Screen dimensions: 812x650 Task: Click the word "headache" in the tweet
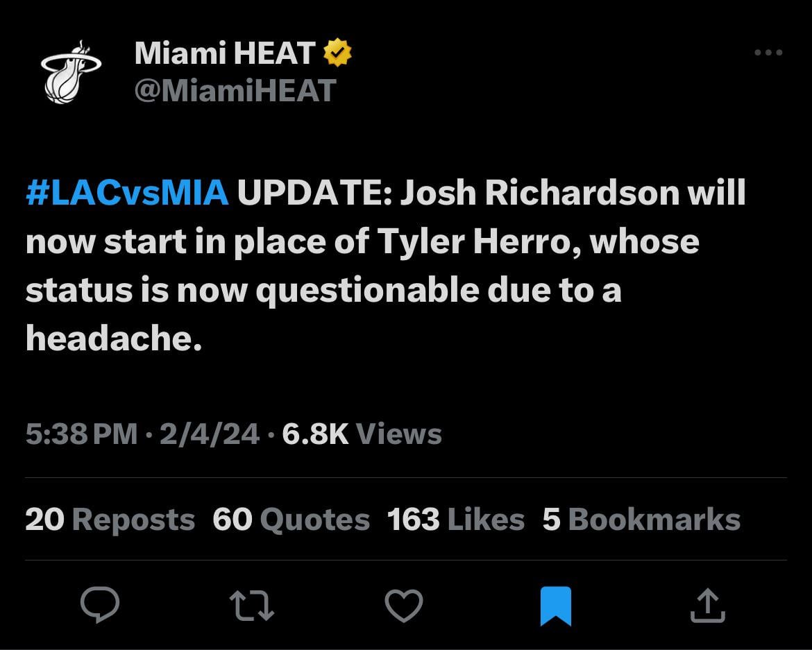click(x=109, y=339)
